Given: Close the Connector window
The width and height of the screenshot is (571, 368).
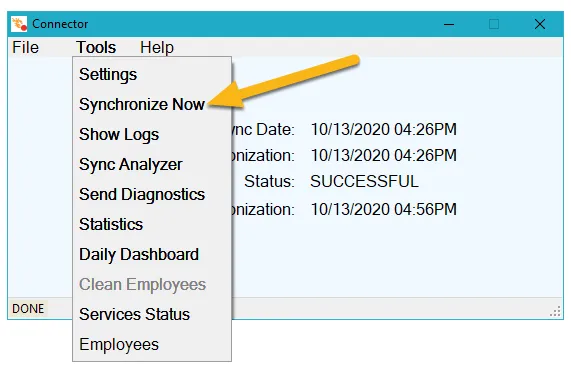Looking at the screenshot, I should [x=540, y=24].
